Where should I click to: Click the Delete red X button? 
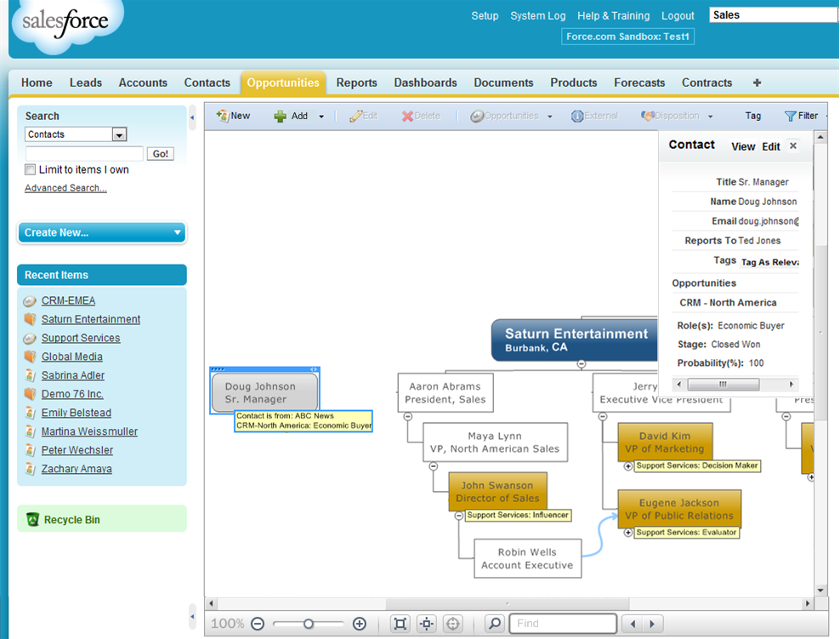[x=421, y=116]
